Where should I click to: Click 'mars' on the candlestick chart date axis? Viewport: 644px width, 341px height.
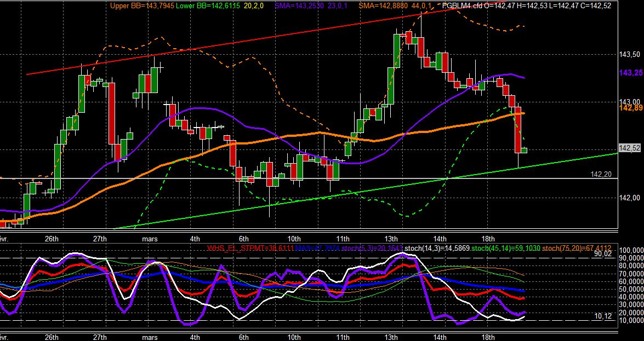click(150, 239)
